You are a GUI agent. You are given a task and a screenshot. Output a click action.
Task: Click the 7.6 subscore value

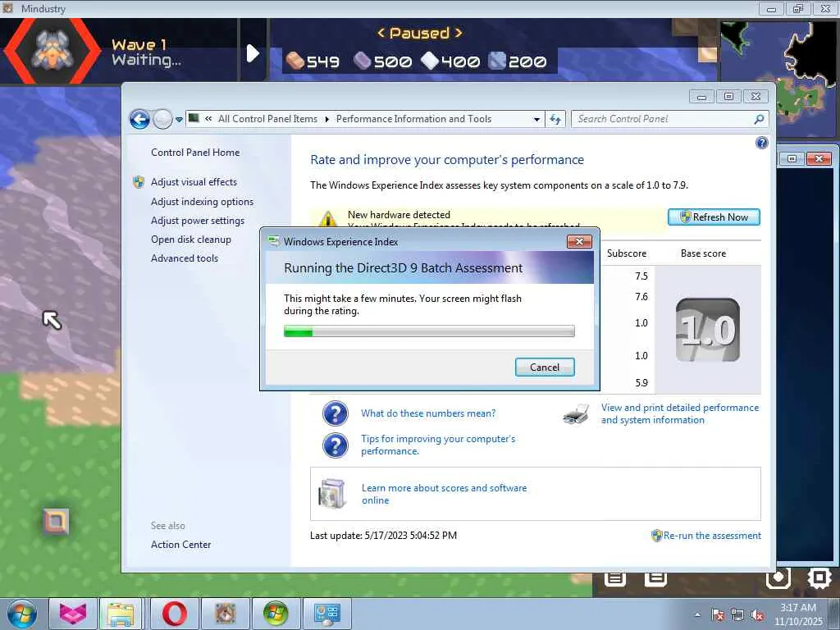641,296
